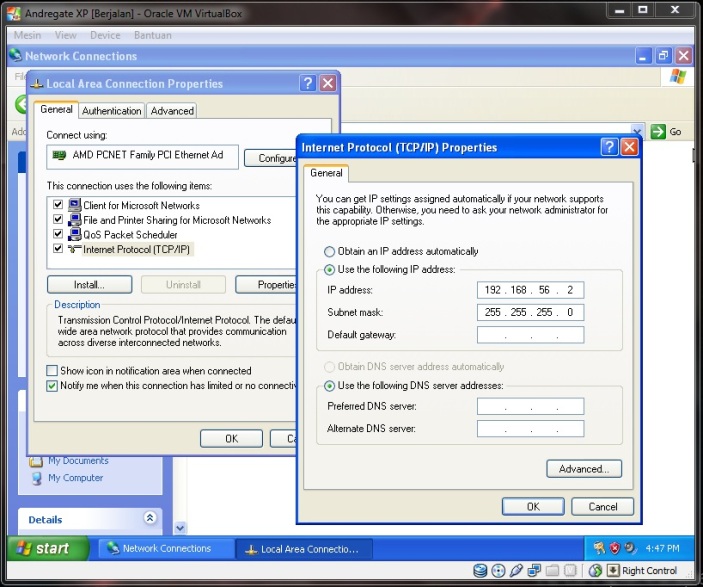
Task: Open VirtualBox View menu
Action: pos(65,35)
